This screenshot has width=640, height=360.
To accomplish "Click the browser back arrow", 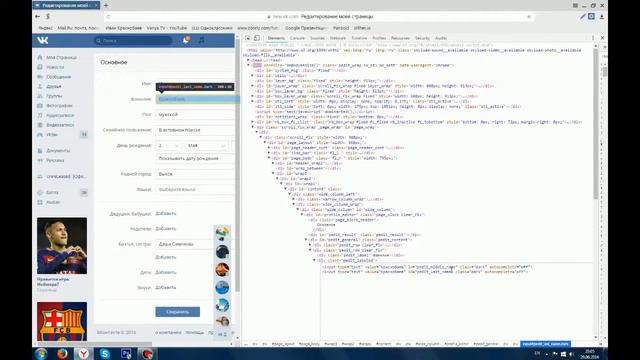I will 38,16.
